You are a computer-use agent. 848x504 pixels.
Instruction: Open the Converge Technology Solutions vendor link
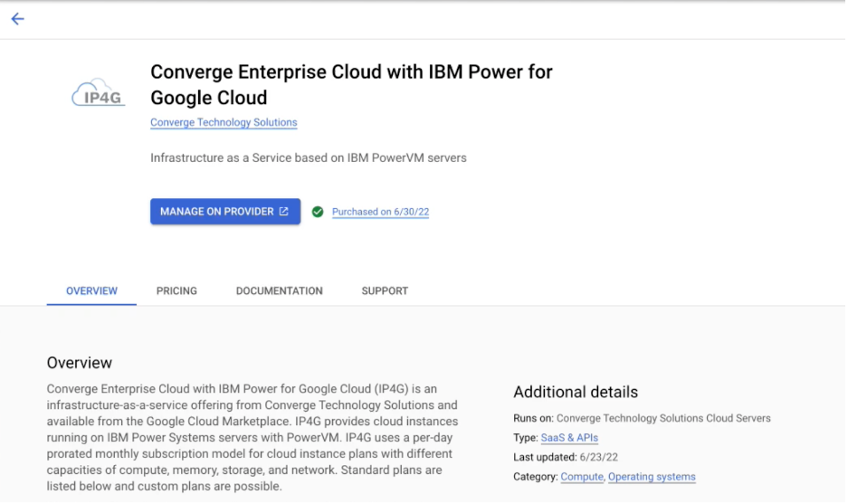pyautogui.click(x=224, y=122)
